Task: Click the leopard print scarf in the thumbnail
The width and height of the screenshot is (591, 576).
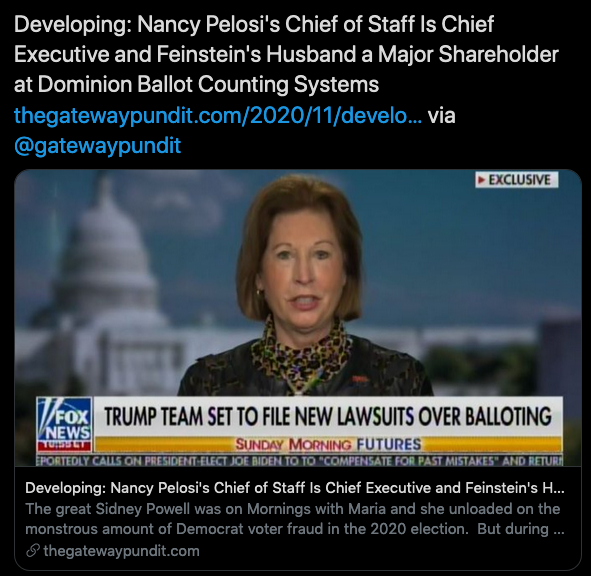Action: 301,351
